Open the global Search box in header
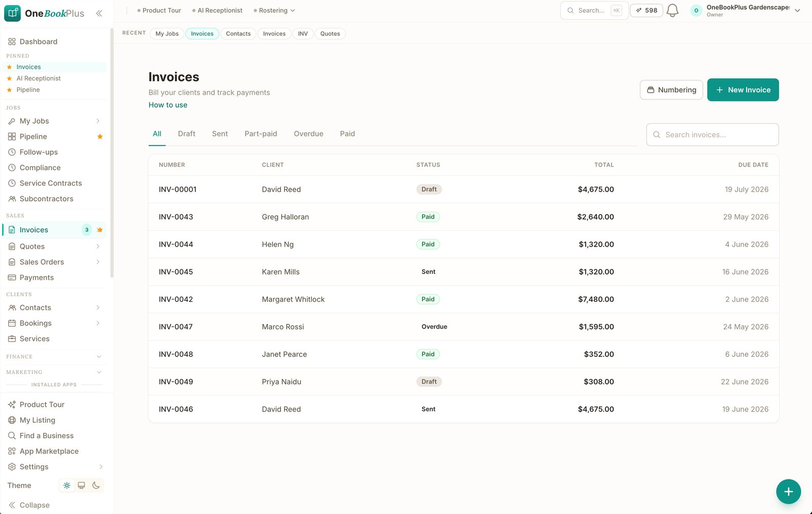Screen dimensions: 812x514 [x=594, y=10]
